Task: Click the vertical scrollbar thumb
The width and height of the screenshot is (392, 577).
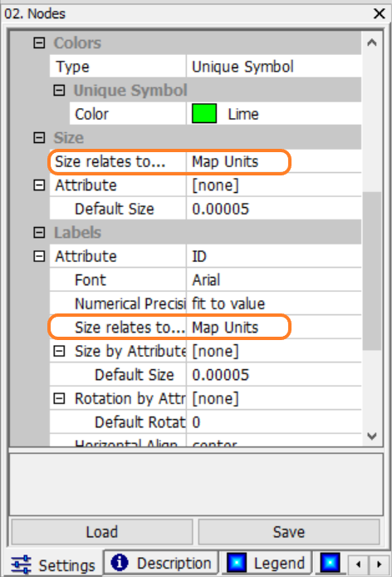Action: coord(372,271)
